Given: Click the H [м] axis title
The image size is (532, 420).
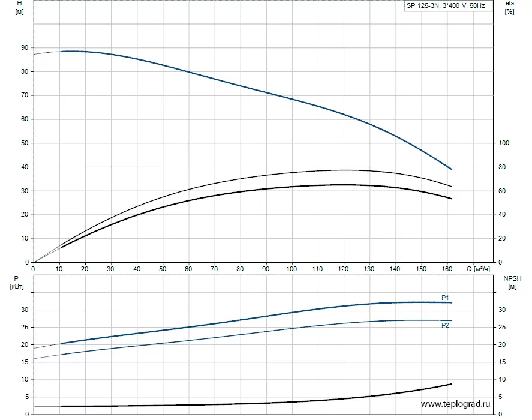Looking at the screenshot, I should point(19,7).
